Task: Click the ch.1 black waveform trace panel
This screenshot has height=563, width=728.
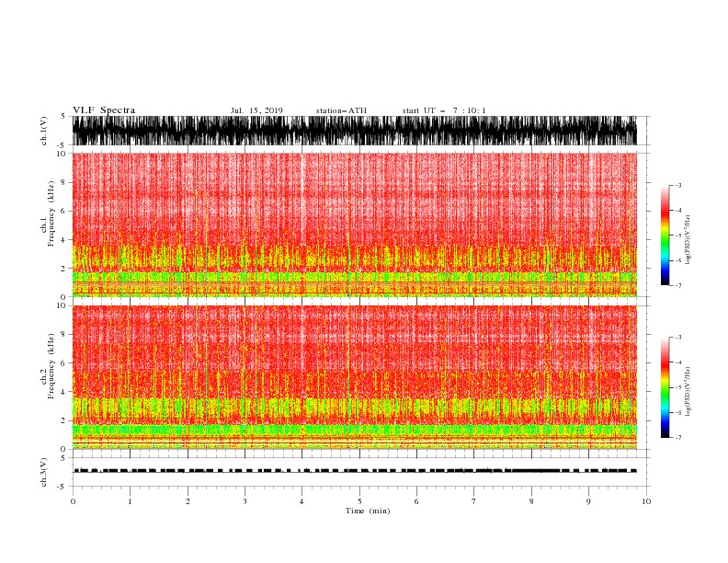Action: point(354,131)
